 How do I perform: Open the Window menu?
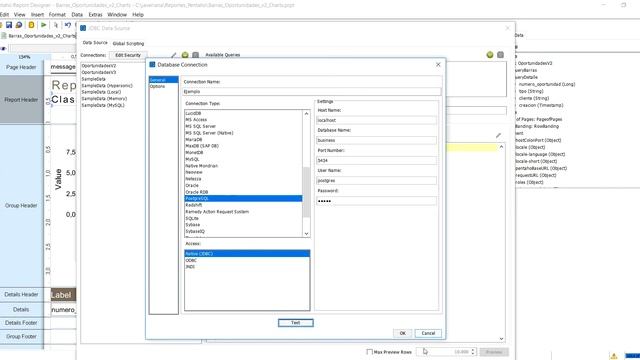[x=117, y=15]
